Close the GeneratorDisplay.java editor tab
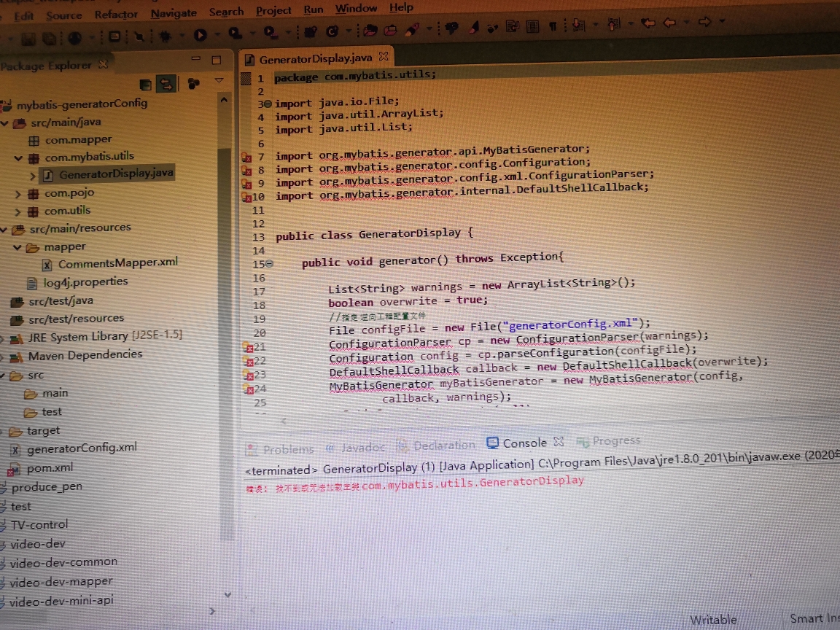Image resolution: width=840 pixels, height=630 pixels. coord(383,56)
